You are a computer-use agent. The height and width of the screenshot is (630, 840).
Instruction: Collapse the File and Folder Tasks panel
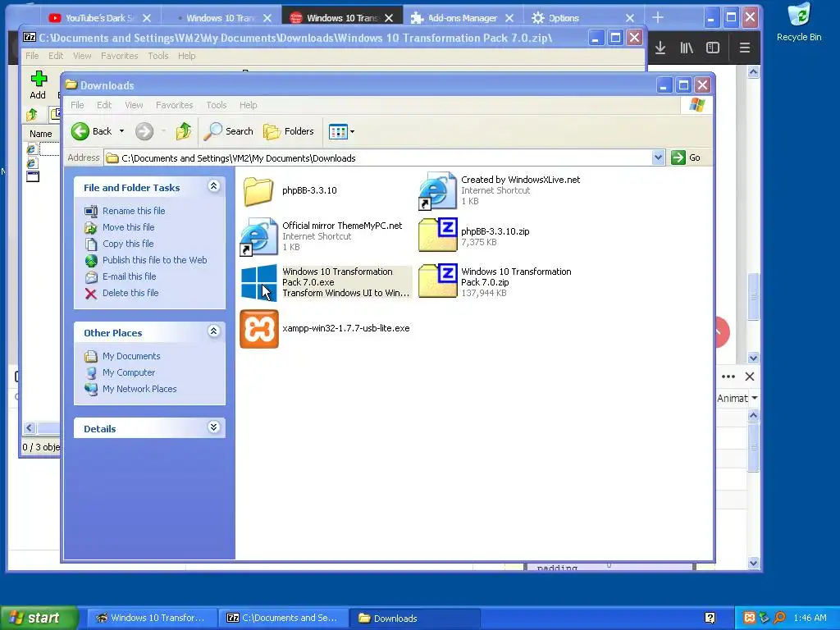pos(213,186)
